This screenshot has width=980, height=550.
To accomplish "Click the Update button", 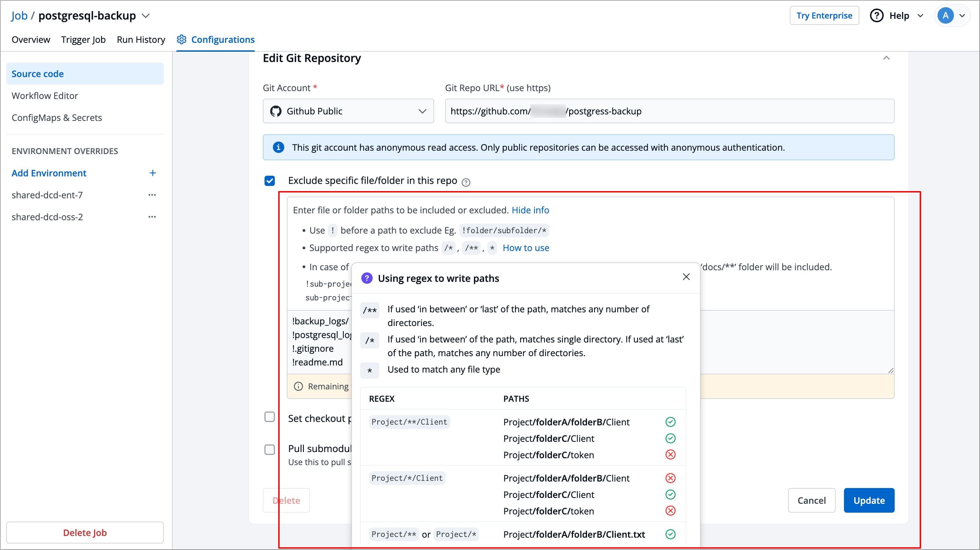I will click(869, 500).
